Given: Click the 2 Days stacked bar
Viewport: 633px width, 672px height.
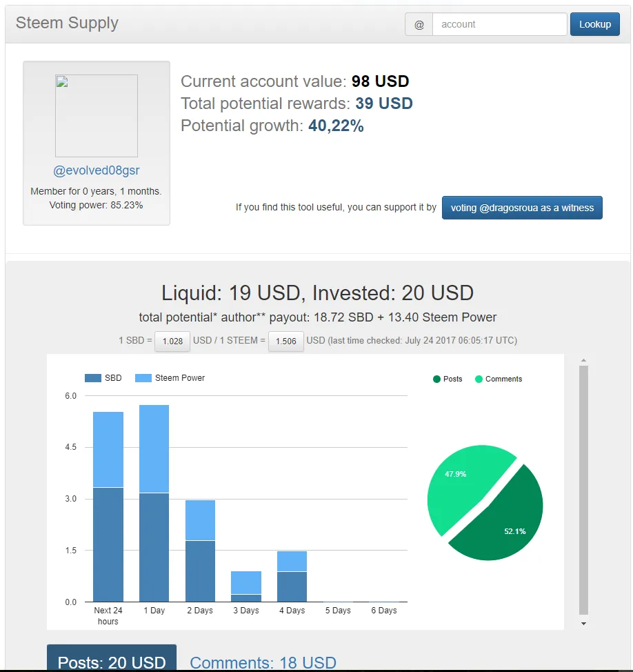Looking at the screenshot, I should (201, 551).
